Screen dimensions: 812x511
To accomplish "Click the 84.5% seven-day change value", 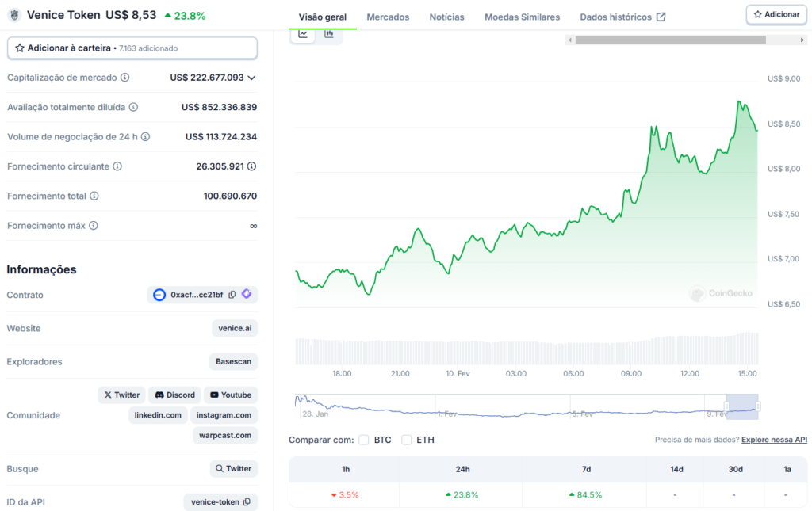I will 586,495.
